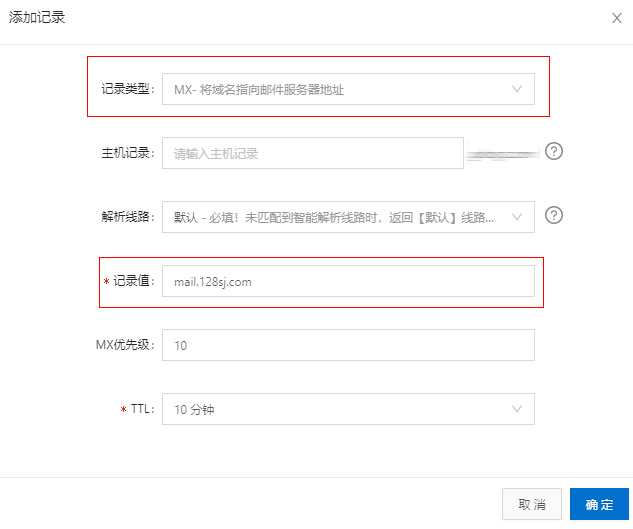This screenshot has width=633, height=529.
Task: Click the 记录值 input field
Action: click(x=348, y=281)
